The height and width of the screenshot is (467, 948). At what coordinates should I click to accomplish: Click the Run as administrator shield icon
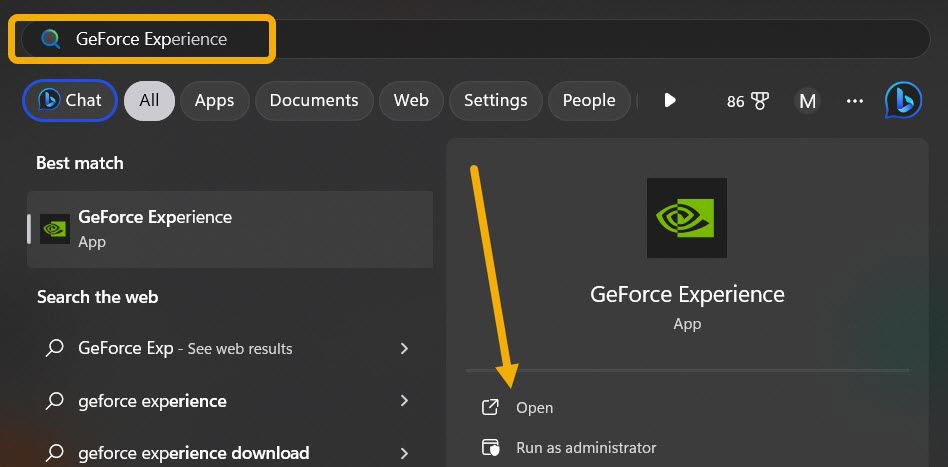point(490,447)
